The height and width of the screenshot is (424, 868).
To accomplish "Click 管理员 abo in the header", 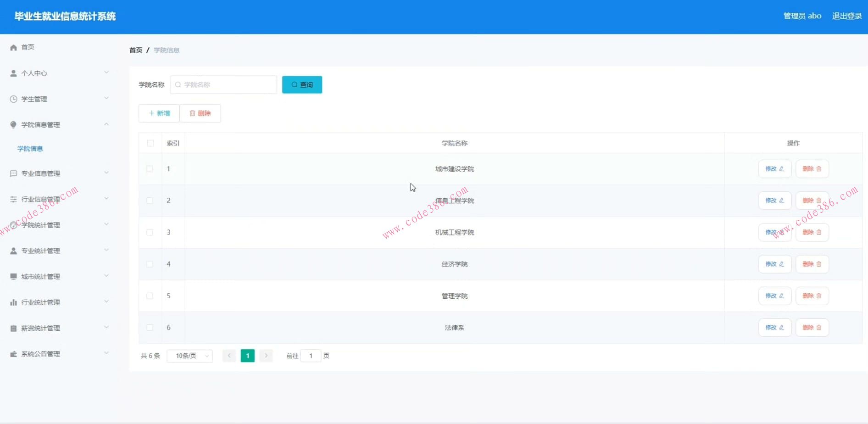I will [x=802, y=16].
